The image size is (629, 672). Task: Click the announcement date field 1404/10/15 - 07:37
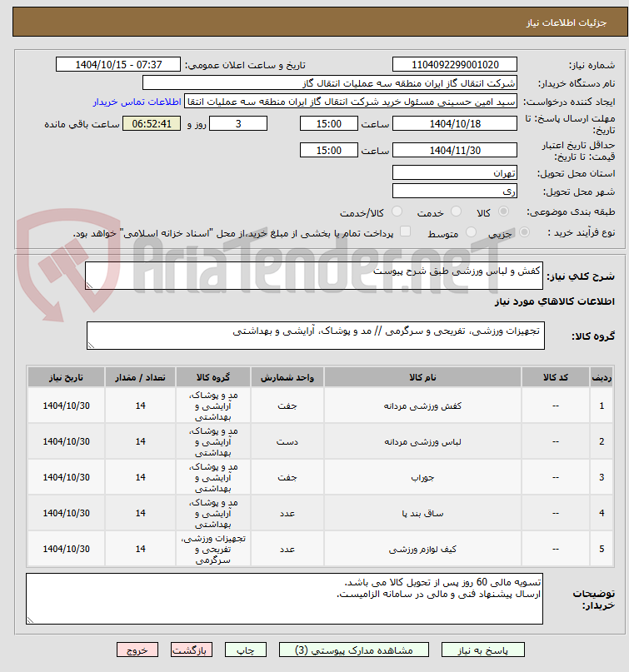(x=118, y=65)
